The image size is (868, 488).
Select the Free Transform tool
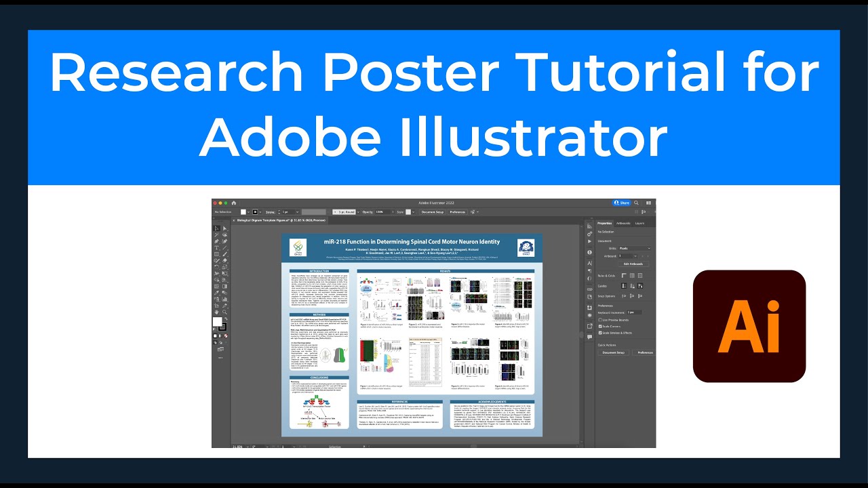(x=224, y=273)
